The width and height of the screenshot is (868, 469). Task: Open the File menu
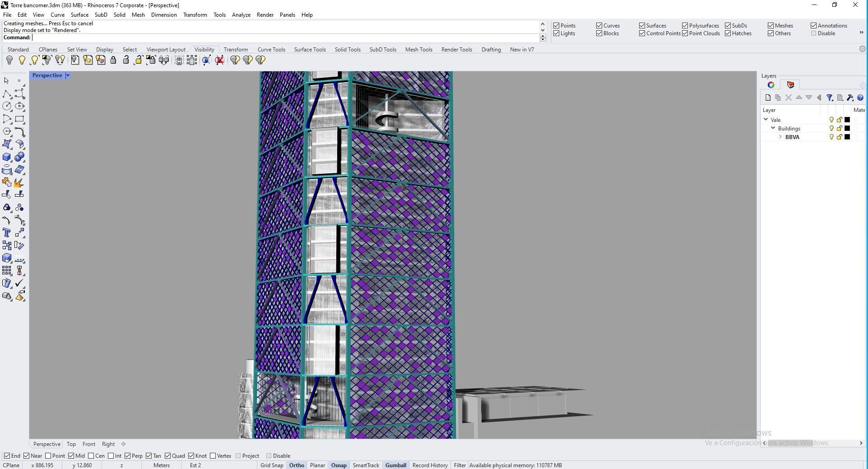tap(7, 15)
